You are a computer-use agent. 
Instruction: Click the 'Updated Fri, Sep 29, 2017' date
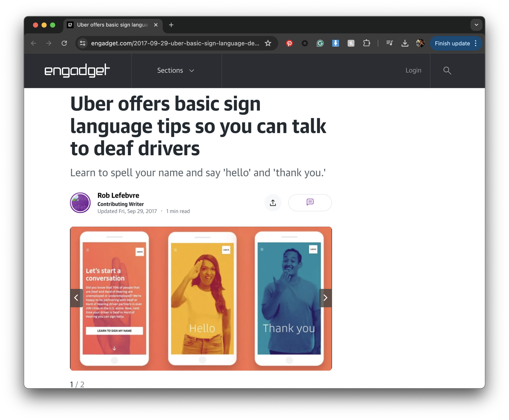click(x=127, y=211)
